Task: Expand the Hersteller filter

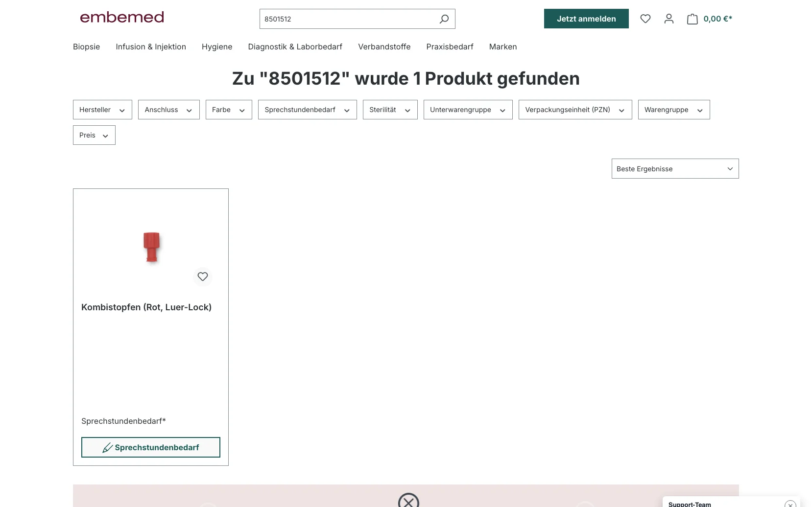Action: click(x=102, y=110)
